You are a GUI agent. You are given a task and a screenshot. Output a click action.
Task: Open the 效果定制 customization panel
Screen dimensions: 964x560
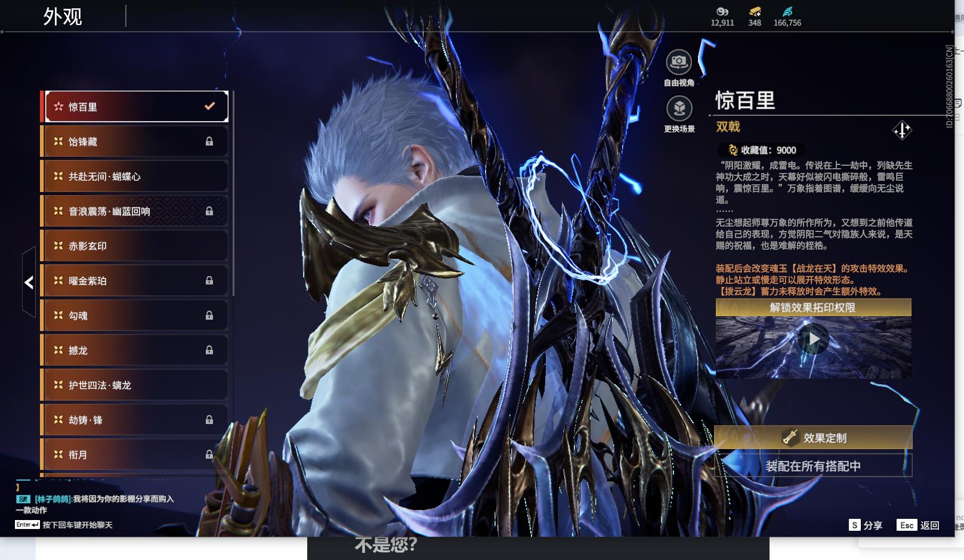click(812, 438)
